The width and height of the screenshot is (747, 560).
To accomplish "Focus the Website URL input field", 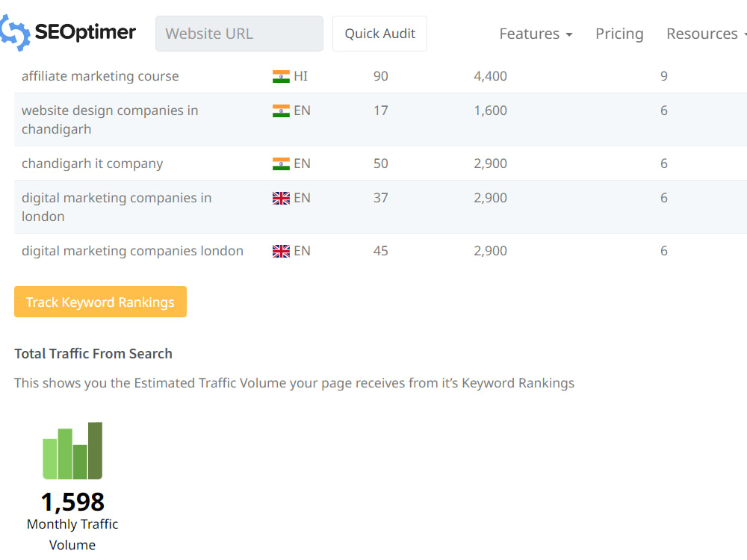I will 239,34.
